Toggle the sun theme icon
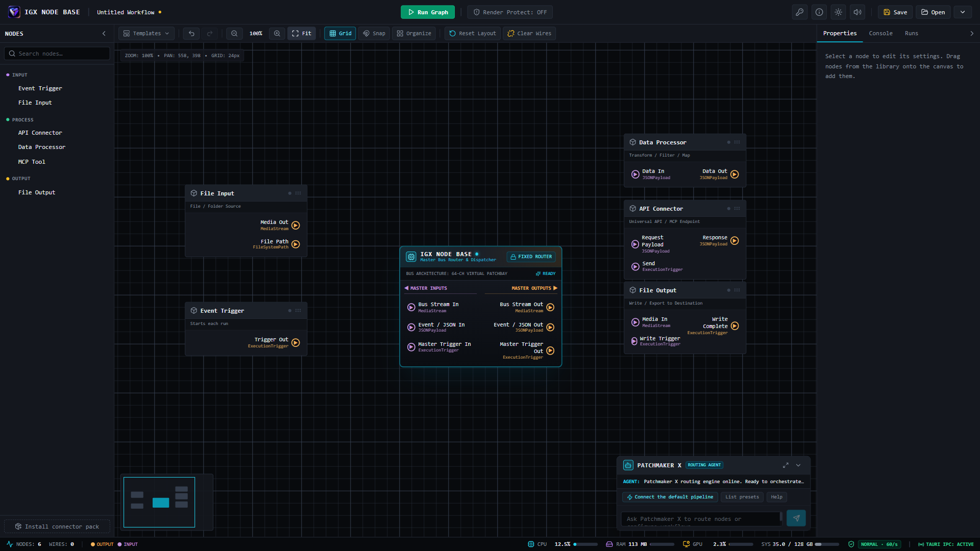 838,12
